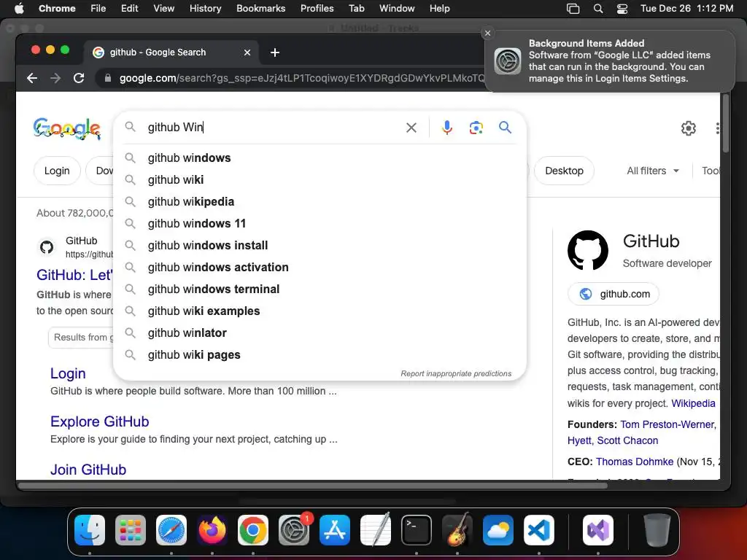Launch GarageBand from the Dock
The width and height of the screenshot is (747, 560).
coord(457,530)
